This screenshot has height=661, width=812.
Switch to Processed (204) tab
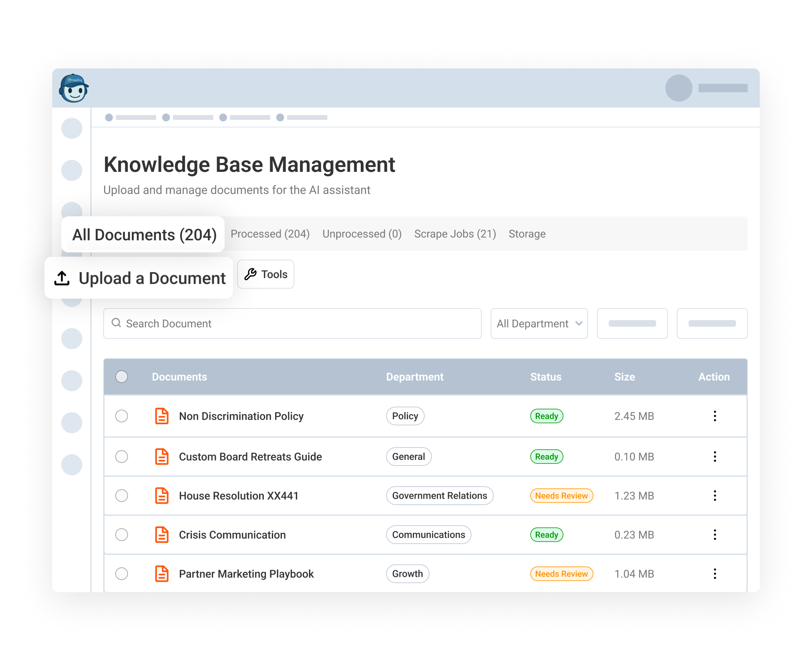tap(270, 234)
